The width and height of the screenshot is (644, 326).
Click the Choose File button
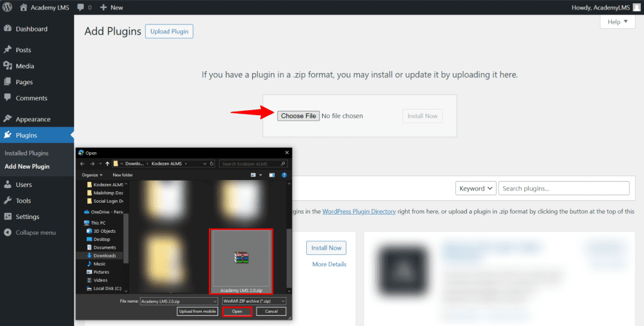[298, 116]
